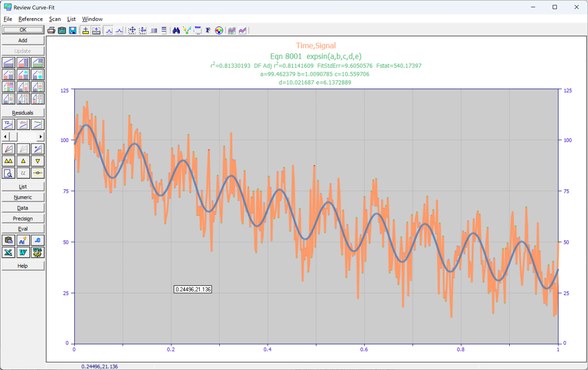Screen dimensions: 588x370
Task: Click the yellow tray with up arrow icon
Action: coord(86,30)
